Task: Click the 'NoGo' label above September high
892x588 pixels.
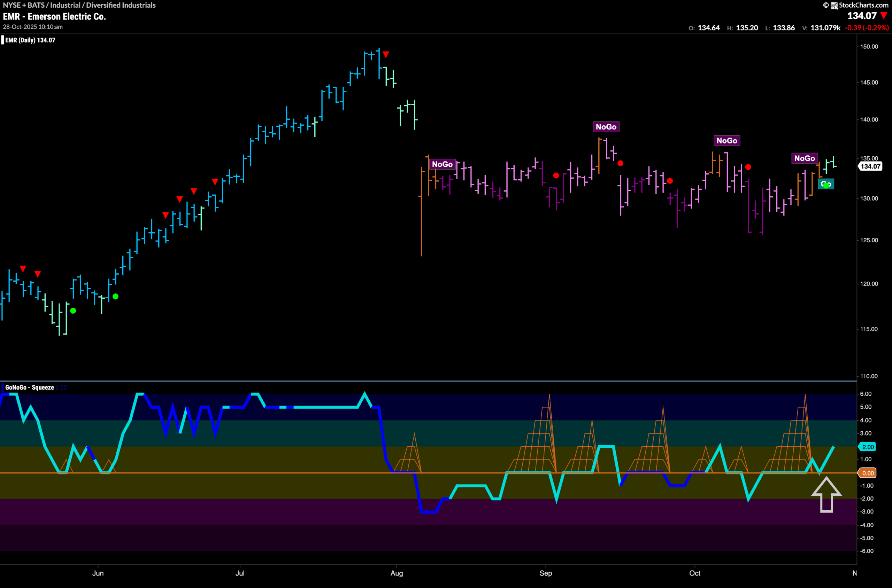Action: (x=606, y=127)
